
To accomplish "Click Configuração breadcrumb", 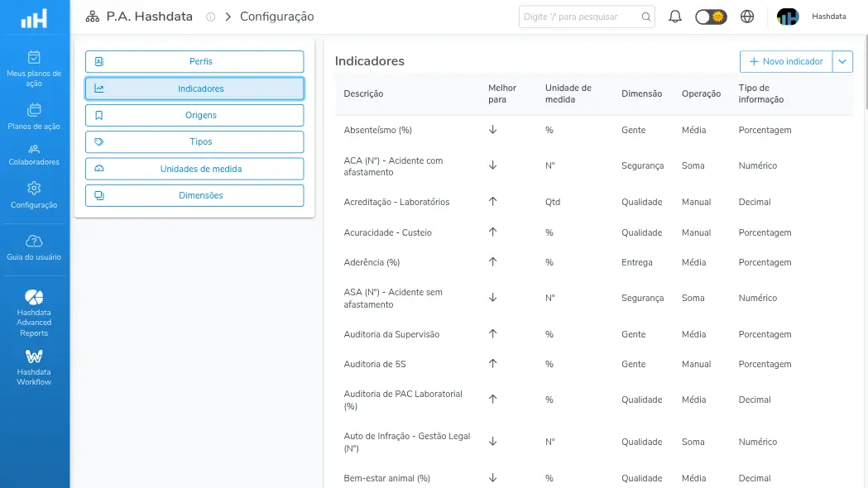I will [277, 17].
